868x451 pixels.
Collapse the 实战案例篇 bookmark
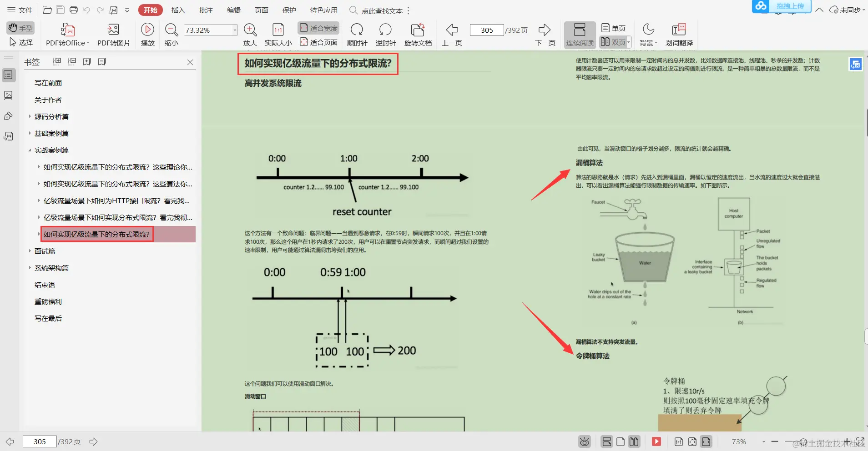point(30,150)
